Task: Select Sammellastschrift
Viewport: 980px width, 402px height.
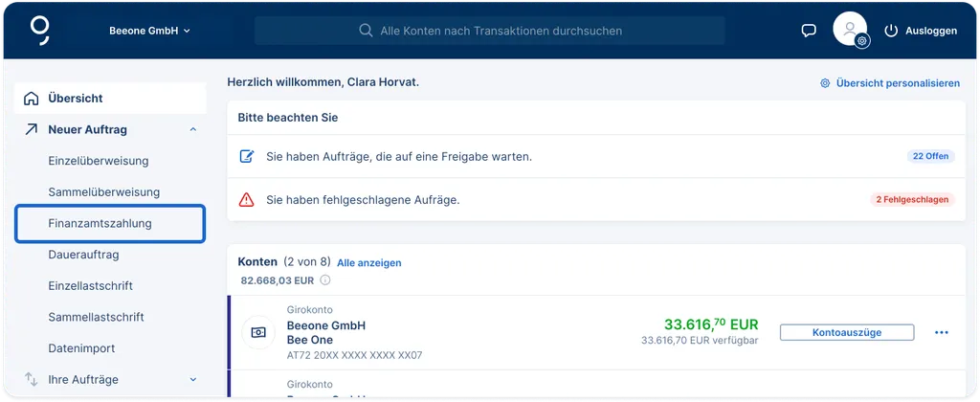Action: [97, 317]
